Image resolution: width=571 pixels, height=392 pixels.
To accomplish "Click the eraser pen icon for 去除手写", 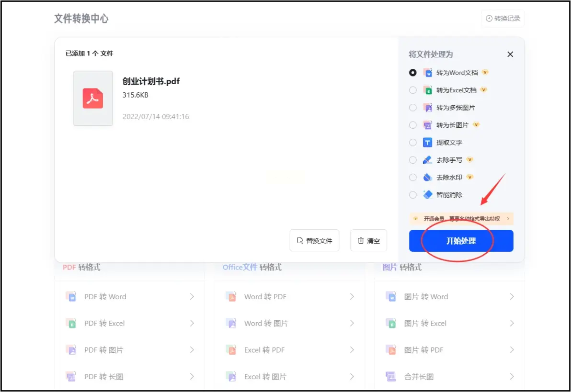I will point(427,160).
